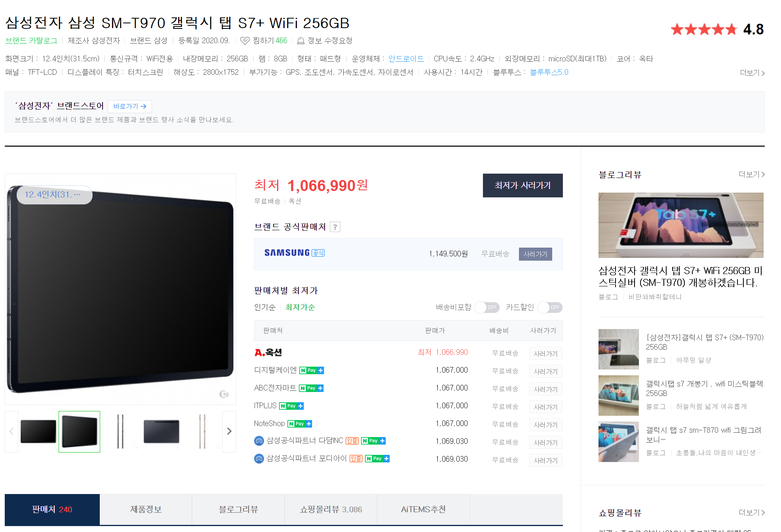Image resolution: width=781 pixels, height=532 pixels.
Task: Click the bell icon for info correction request
Action: (x=301, y=41)
